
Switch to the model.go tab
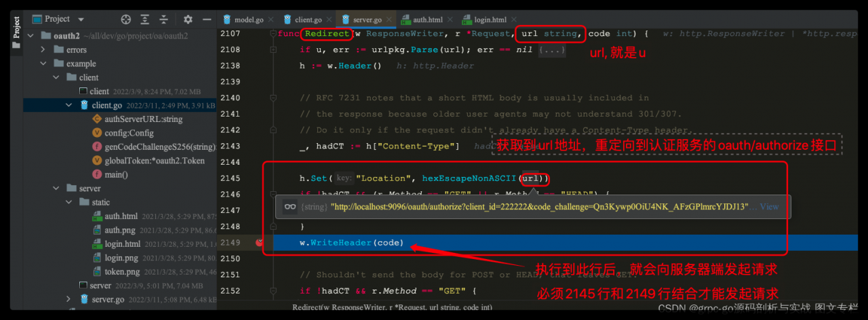(x=243, y=20)
